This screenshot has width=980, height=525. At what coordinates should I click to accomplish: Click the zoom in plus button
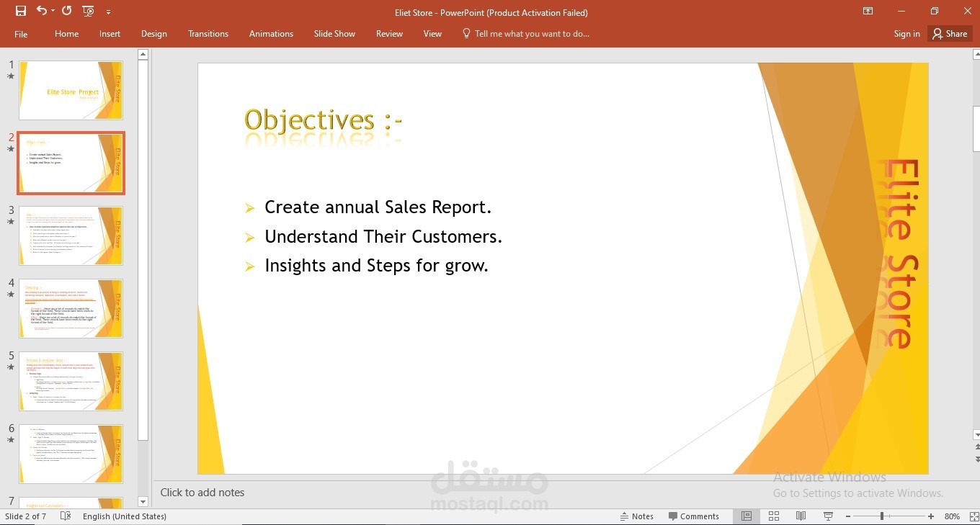tap(931, 516)
